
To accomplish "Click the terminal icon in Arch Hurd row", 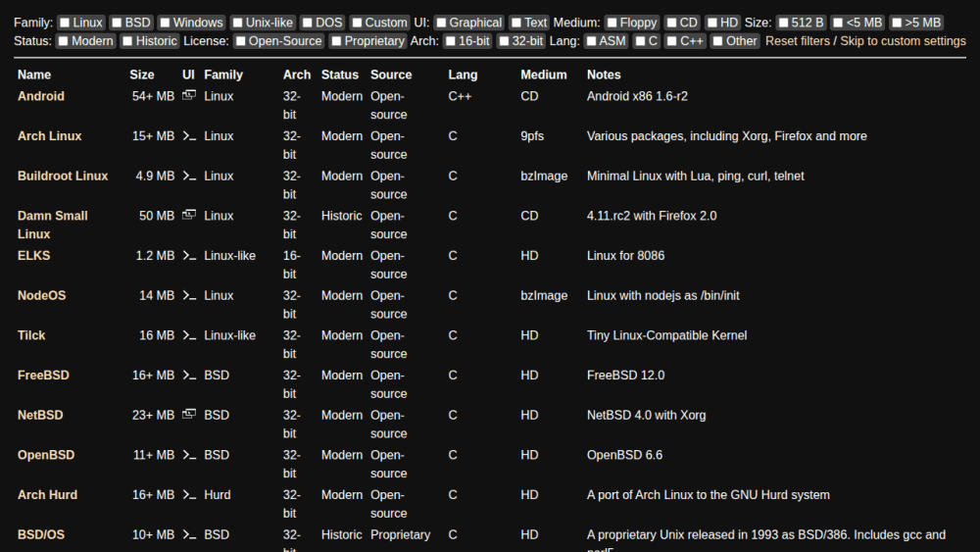I will pos(189,494).
